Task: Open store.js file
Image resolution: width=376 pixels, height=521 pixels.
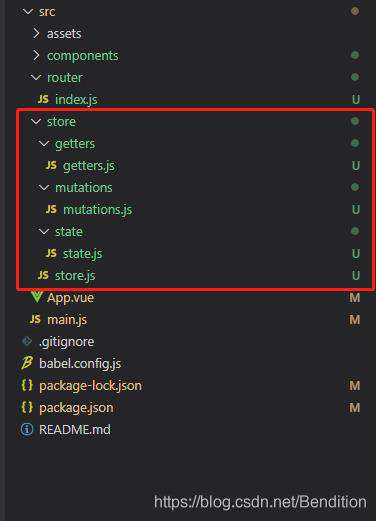Action: pos(75,276)
